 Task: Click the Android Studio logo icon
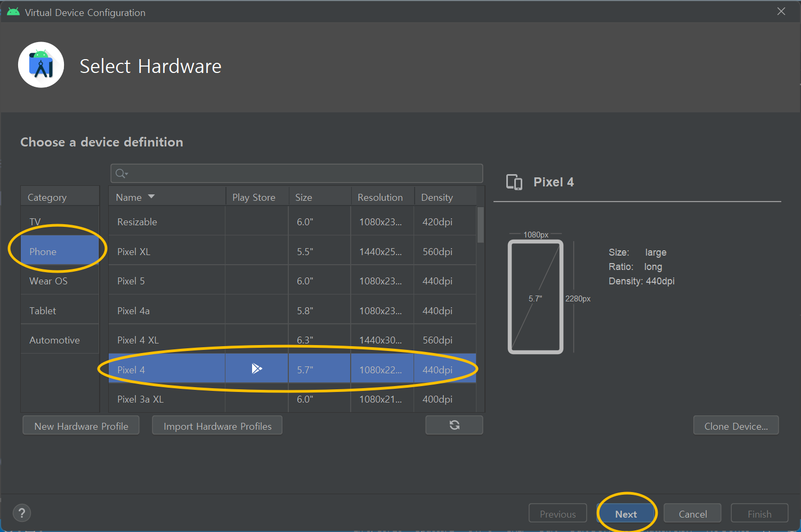tap(41, 65)
